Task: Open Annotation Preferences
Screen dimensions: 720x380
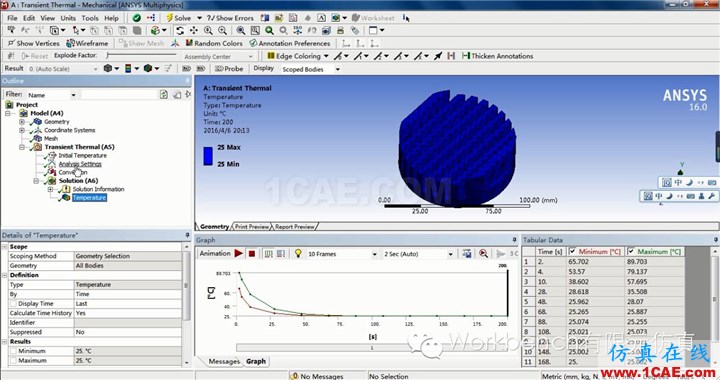Action: coord(290,43)
